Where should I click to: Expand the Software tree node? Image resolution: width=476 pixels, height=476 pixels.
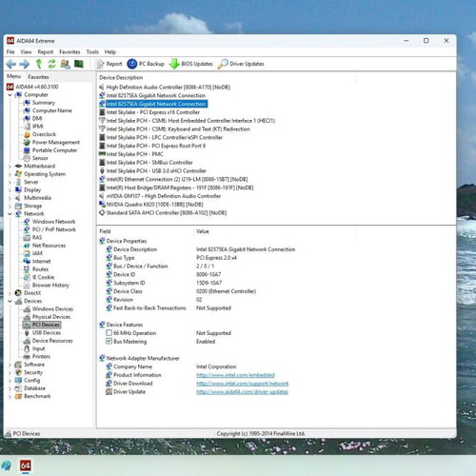point(10,365)
